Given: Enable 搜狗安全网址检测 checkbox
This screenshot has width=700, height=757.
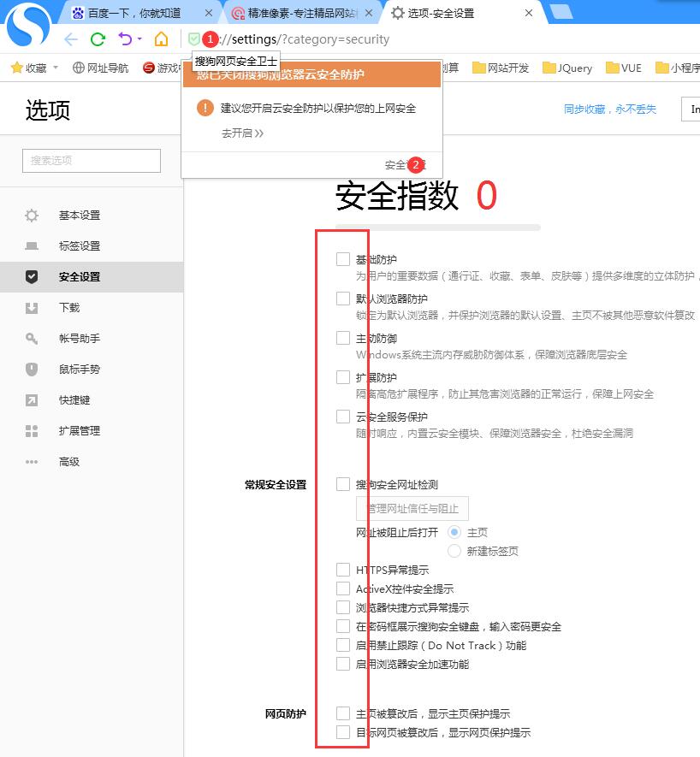Looking at the screenshot, I should click(343, 484).
